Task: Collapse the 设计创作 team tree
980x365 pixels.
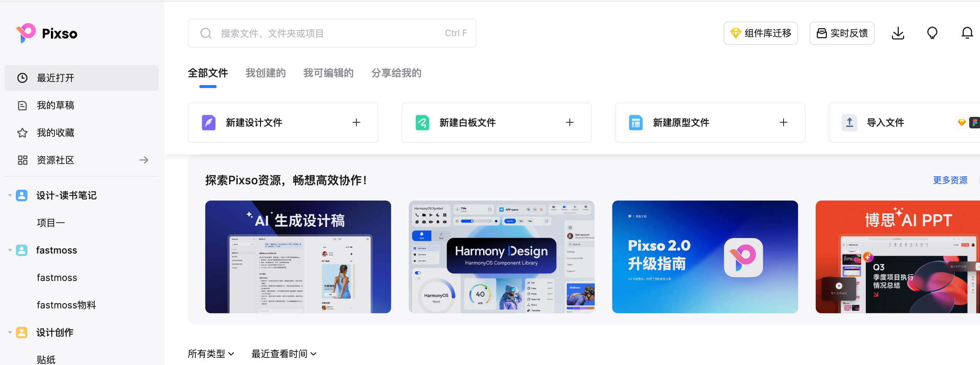Action: pyautogui.click(x=10, y=332)
